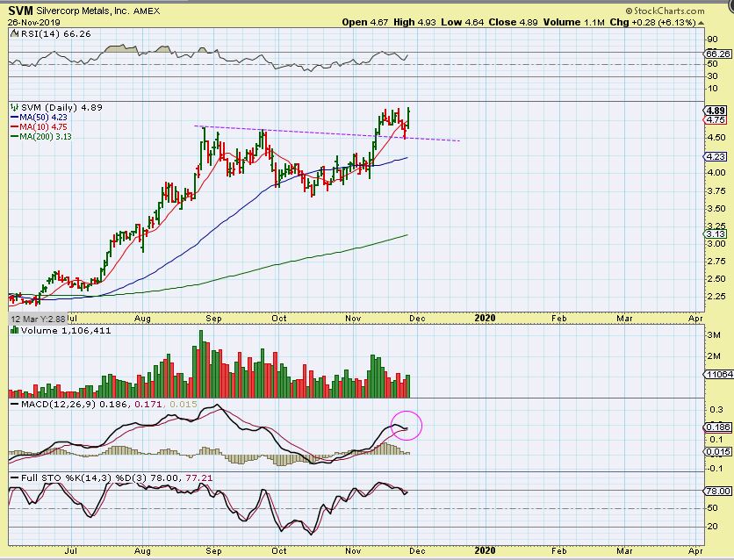Click Aug on the price panel date axis
Image resolution: width=734 pixels, height=560 pixels.
coord(142,319)
